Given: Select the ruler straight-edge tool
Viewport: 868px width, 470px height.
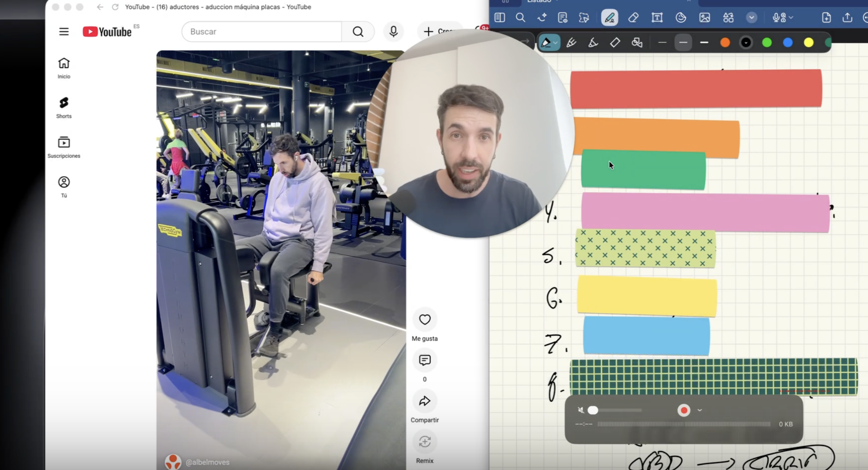Looking at the screenshot, I should pos(615,43).
